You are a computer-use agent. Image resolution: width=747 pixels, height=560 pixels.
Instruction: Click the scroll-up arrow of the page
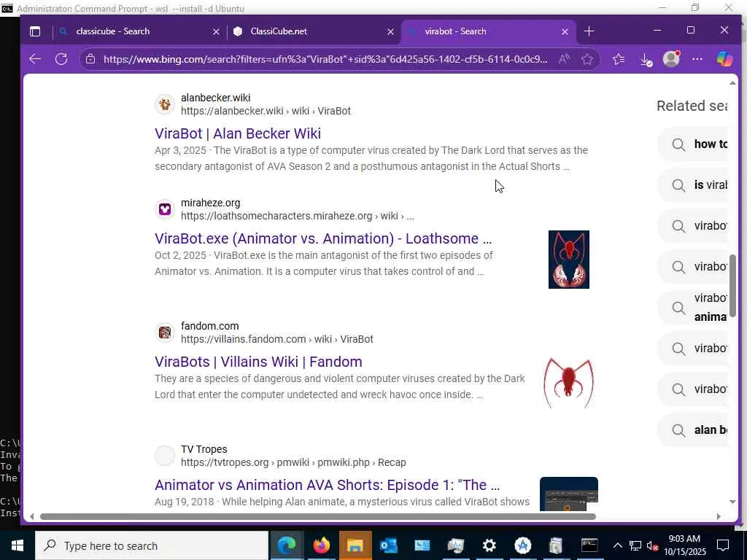click(732, 83)
